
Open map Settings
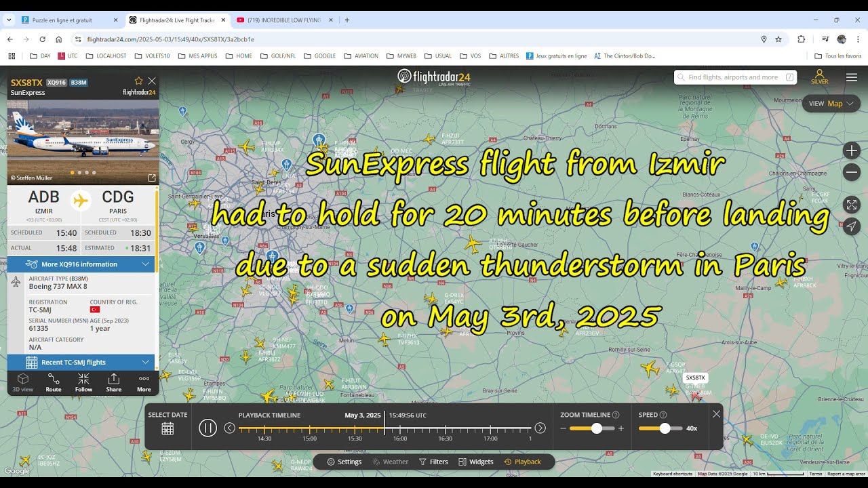[x=344, y=462]
